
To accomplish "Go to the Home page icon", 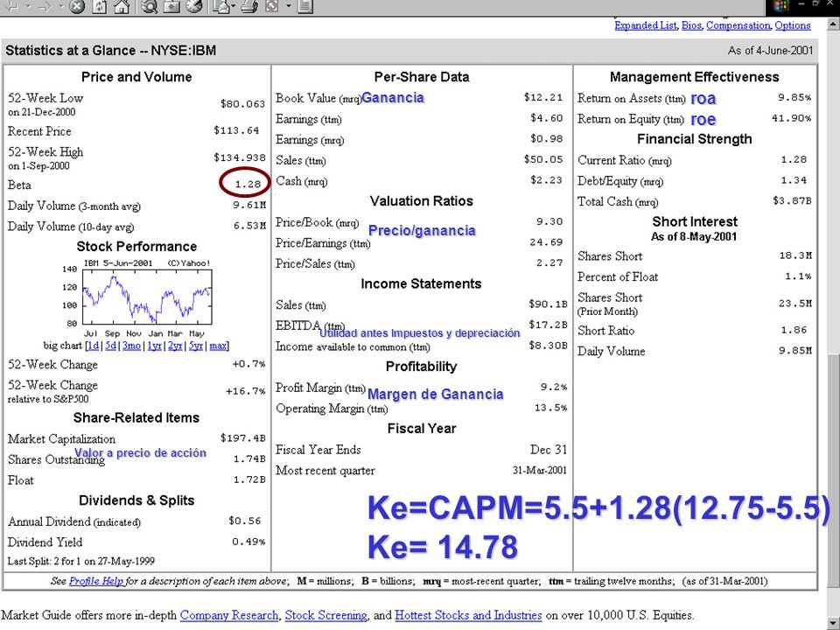I will pyautogui.click(x=122, y=6).
